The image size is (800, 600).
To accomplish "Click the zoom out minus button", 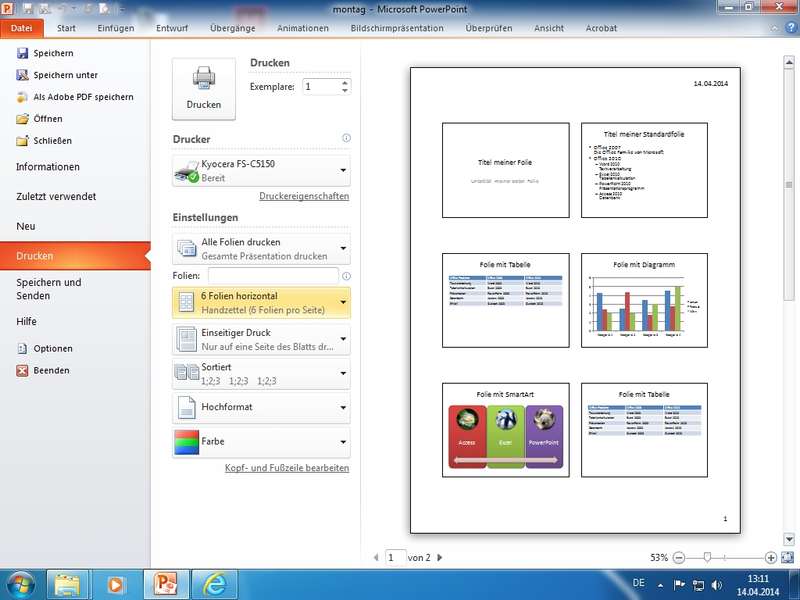I will (x=679, y=557).
